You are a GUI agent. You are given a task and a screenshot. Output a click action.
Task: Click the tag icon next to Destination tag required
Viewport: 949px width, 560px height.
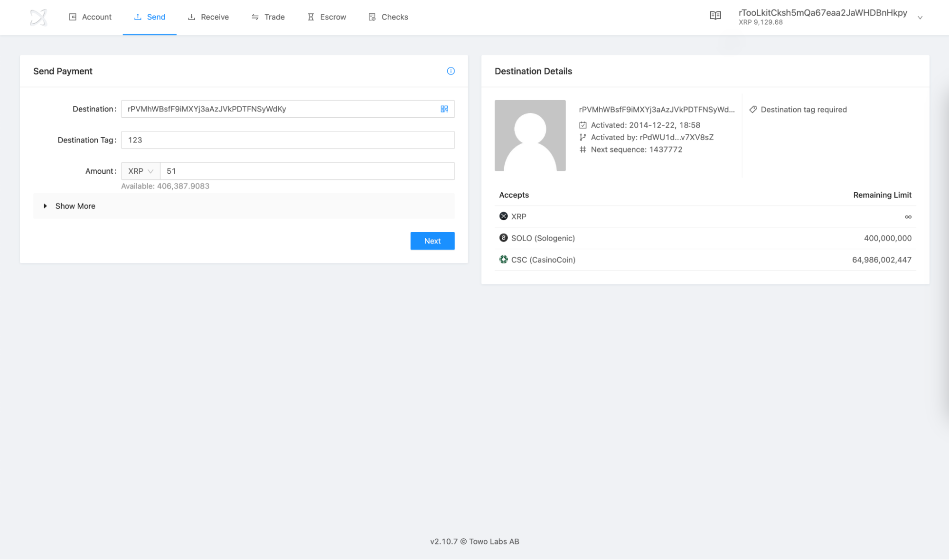(x=753, y=109)
